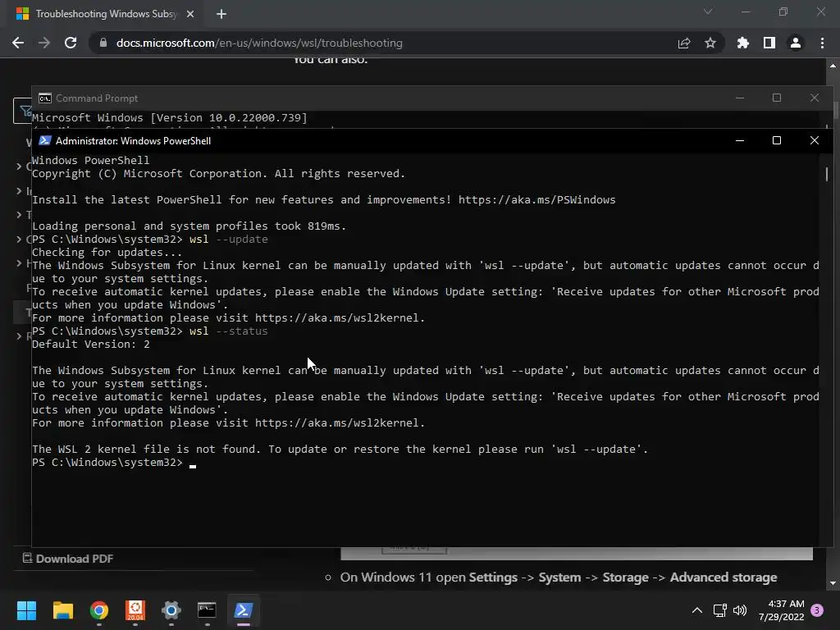The height and width of the screenshot is (630, 840).
Task: Close the Troubleshooting Windows Subsystem tab
Action: [x=190, y=14]
